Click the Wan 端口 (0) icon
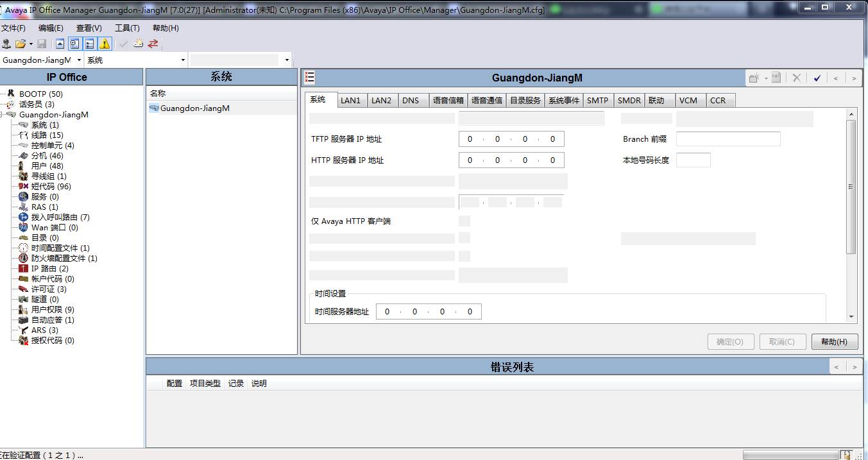The width and height of the screenshot is (868, 460). (24, 228)
